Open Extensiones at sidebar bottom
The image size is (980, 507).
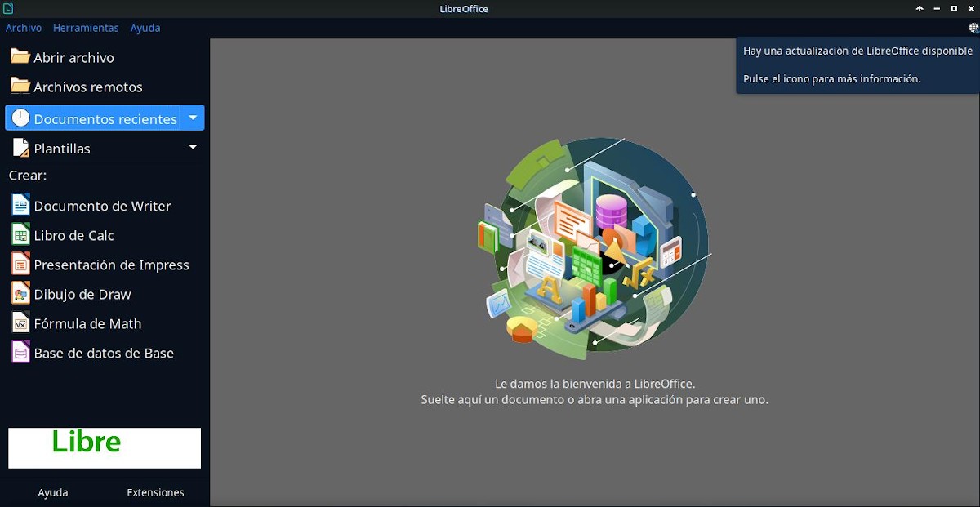click(x=155, y=492)
